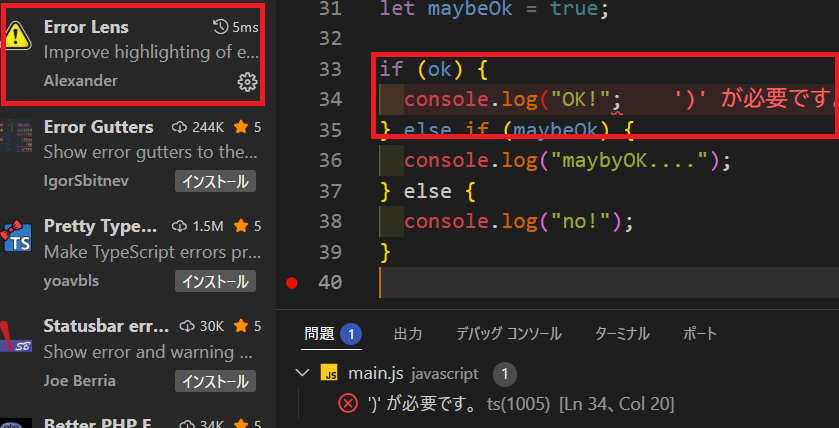
Task: Open the ターミナル tab
Action: click(622, 334)
